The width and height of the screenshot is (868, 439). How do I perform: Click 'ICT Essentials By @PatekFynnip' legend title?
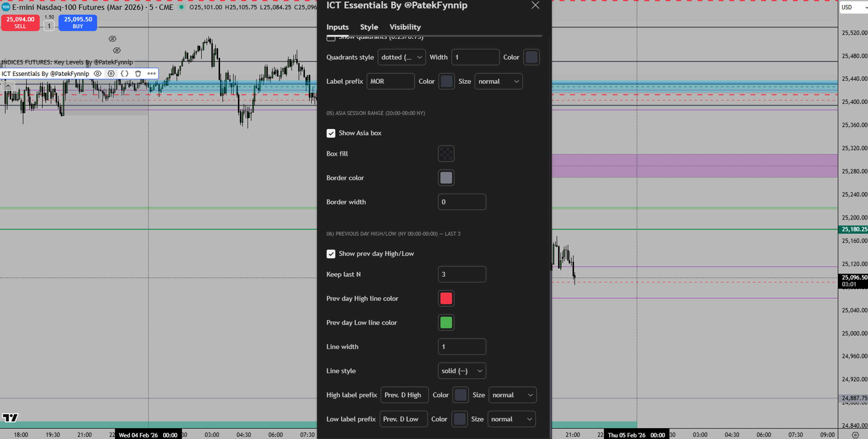point(45,74)
